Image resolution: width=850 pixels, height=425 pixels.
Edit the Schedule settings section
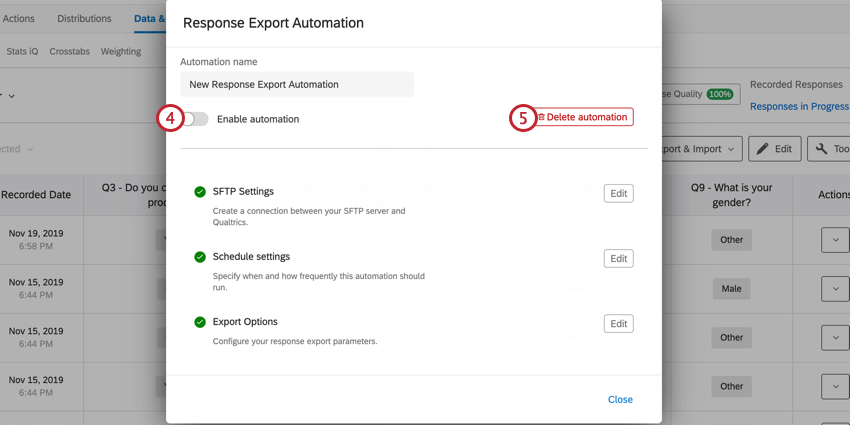pyautogui.click(x=619, y=259)
